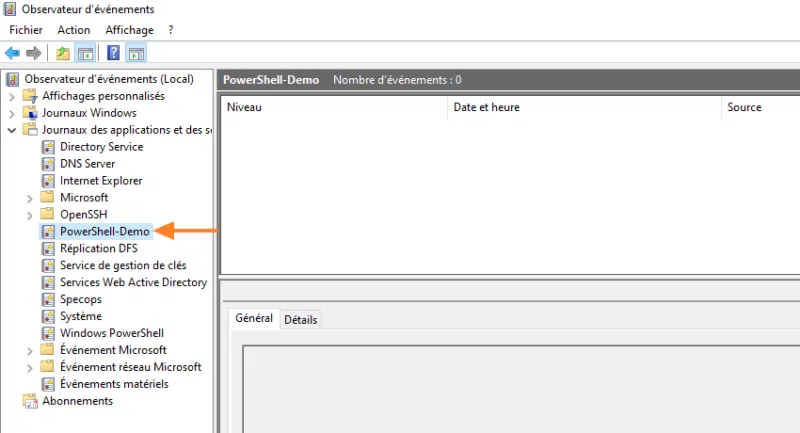Sort by the Source column header
The image size is (800, 433).
761,107
